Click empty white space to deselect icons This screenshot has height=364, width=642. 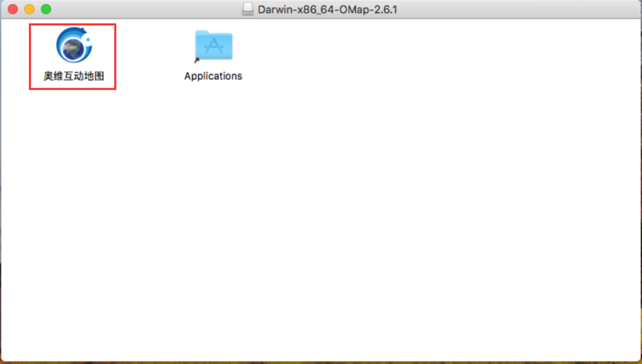tap(347, 208)
